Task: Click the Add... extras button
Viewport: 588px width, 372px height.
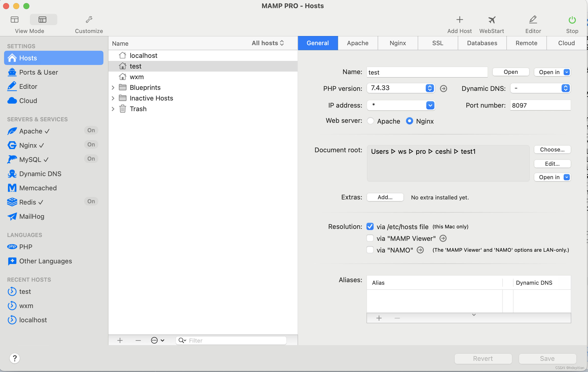Action: point(385,197)
